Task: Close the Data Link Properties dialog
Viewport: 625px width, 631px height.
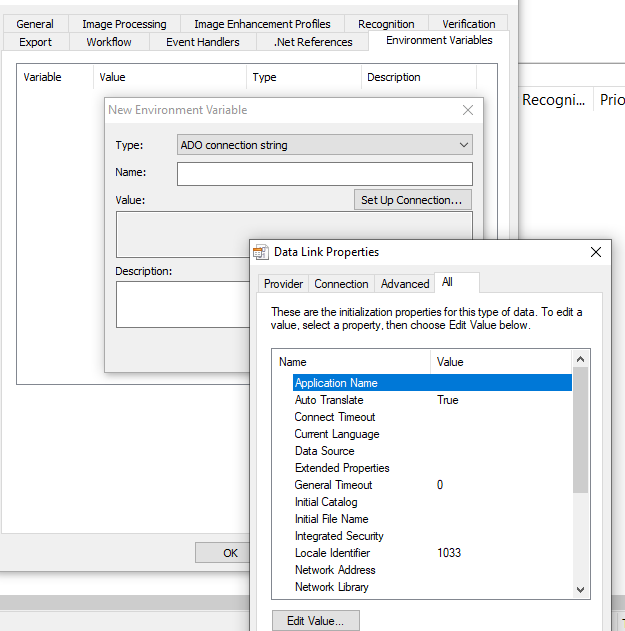Action: [x=596, y=252]
